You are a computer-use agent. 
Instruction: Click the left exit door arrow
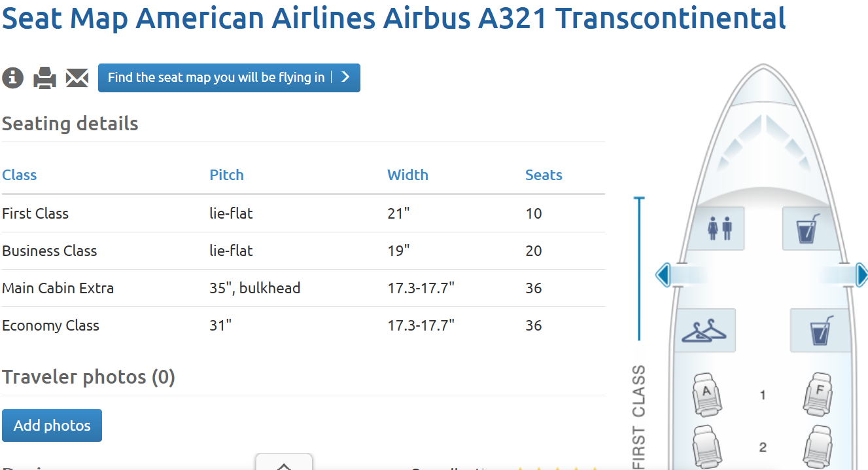pos(663,274)
